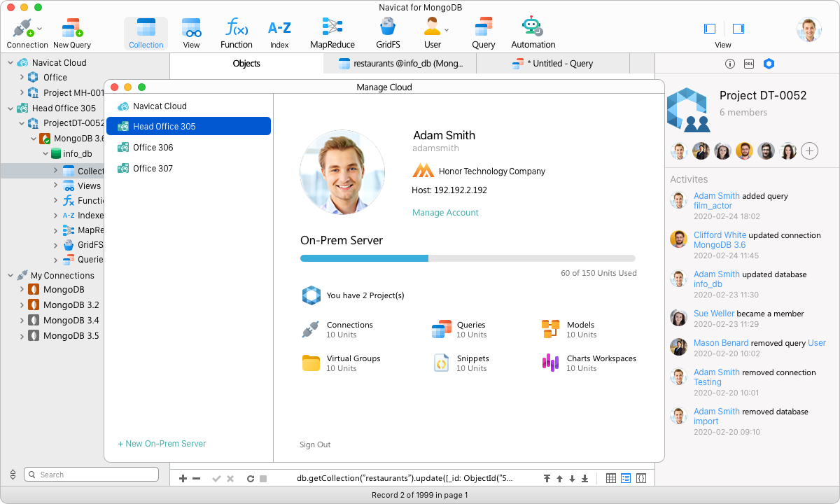Image resolution: width=840 pixels, height=504 pixels.
Task: Create a New Query from toolbar
Action: click(x=72, y=33)
